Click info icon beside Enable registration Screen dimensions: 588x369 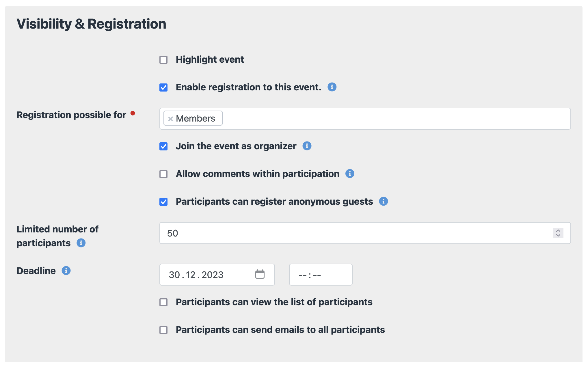(x=332, y=87)
